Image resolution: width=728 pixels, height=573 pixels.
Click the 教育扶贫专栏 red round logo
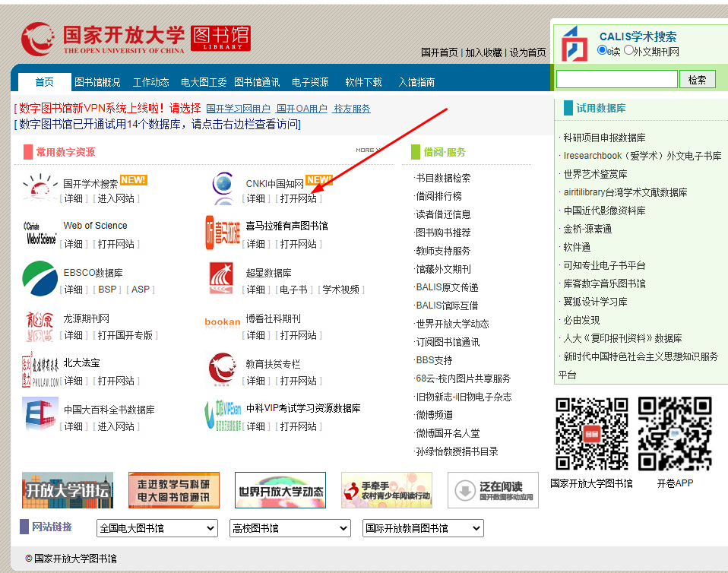pyautogui.click(x=223, y=369)
